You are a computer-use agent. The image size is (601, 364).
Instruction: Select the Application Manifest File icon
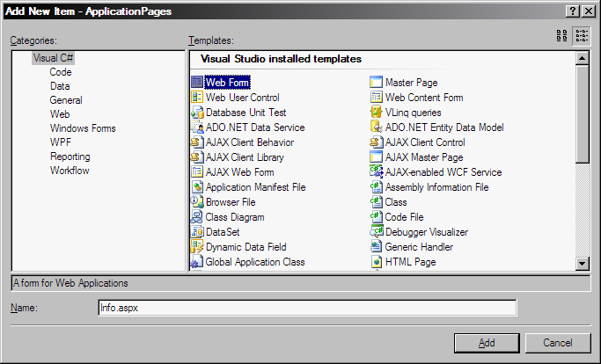(x=196, y=186)
